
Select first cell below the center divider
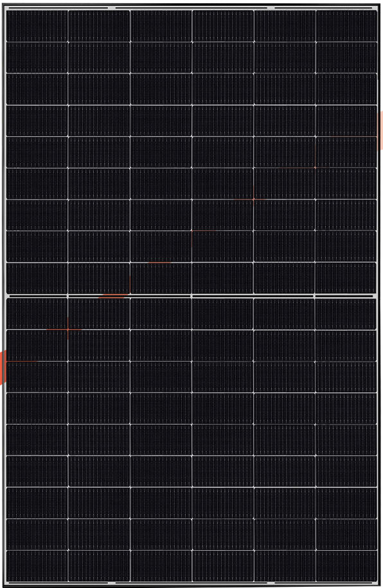[37, 313]
